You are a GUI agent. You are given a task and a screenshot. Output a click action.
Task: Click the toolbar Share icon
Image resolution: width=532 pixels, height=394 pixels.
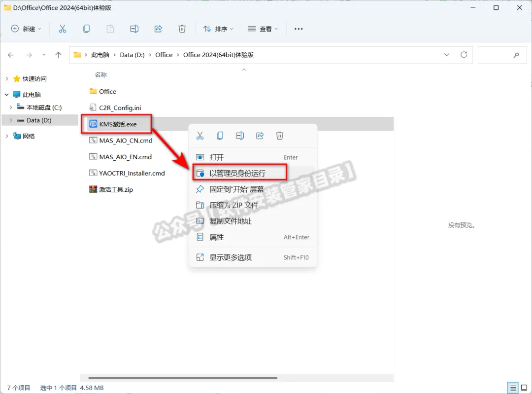click(158, 29)
